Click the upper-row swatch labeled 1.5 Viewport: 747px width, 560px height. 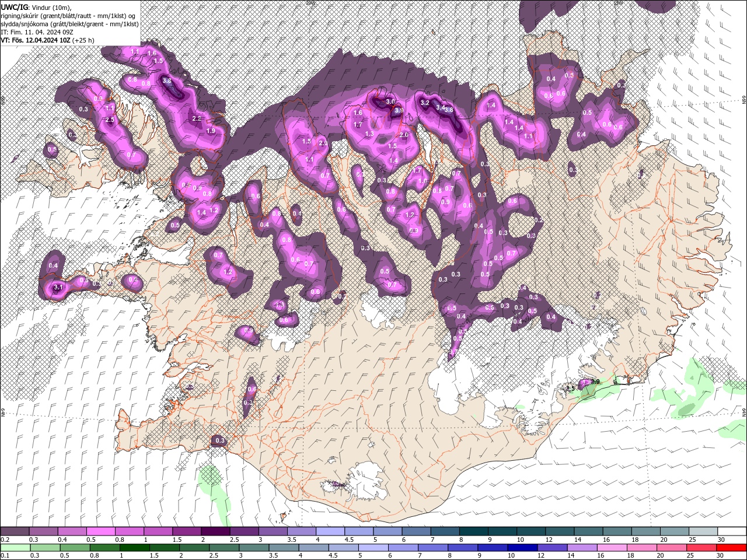187,531
